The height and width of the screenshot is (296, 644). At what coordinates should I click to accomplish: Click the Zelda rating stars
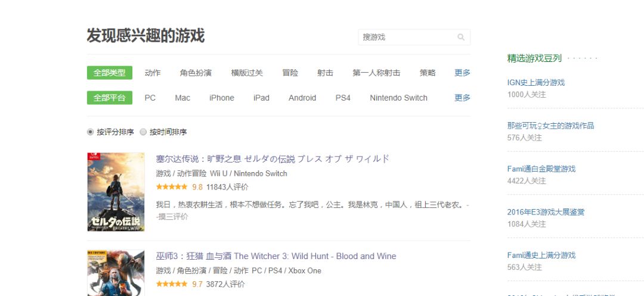[x=172, y=187]
